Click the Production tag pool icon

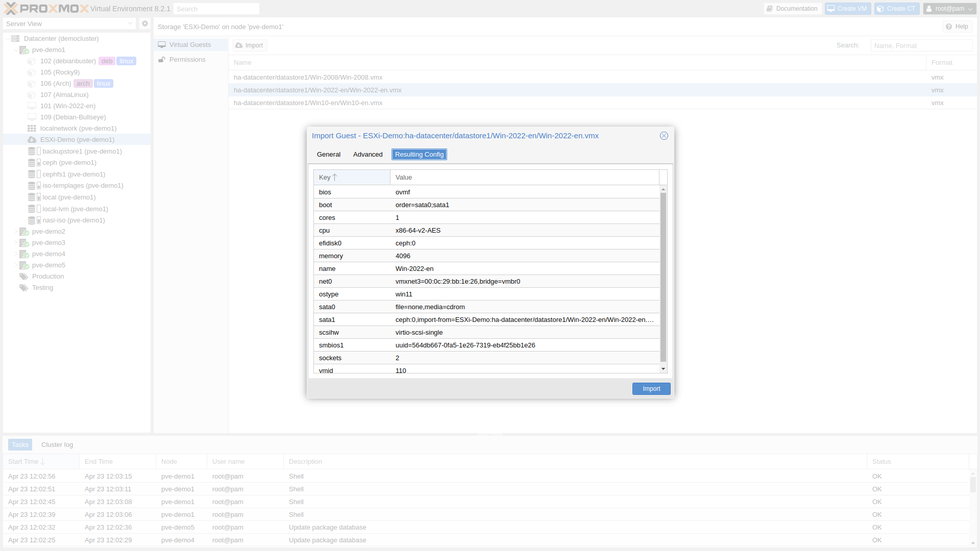click(x=23, y=277)
